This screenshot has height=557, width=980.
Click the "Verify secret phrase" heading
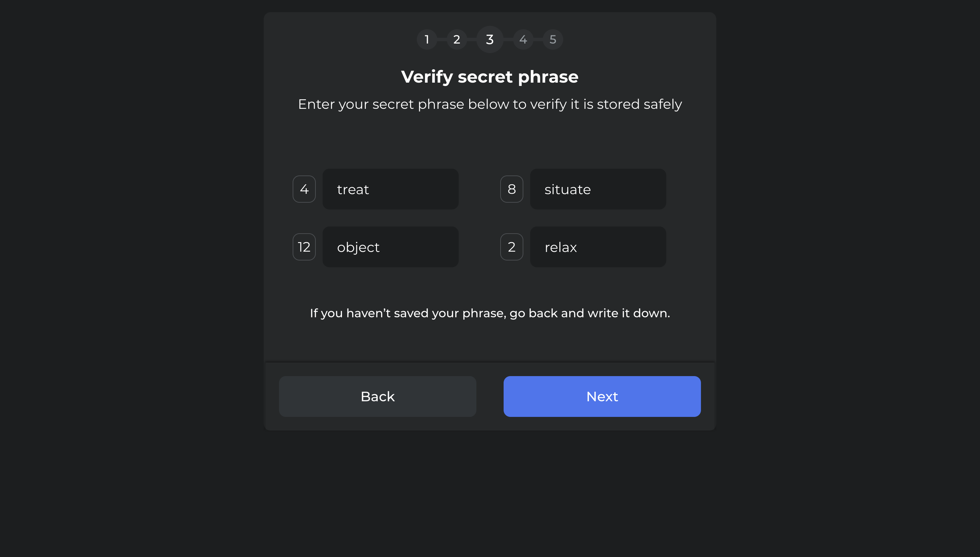point(490,77)
